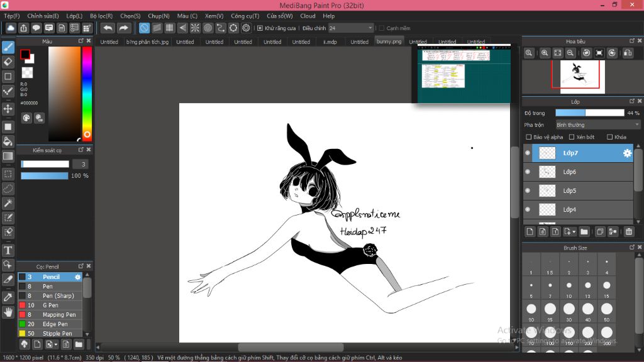
Task: Enable the vanishing point snap guide
Action: (x=182, y=28)
